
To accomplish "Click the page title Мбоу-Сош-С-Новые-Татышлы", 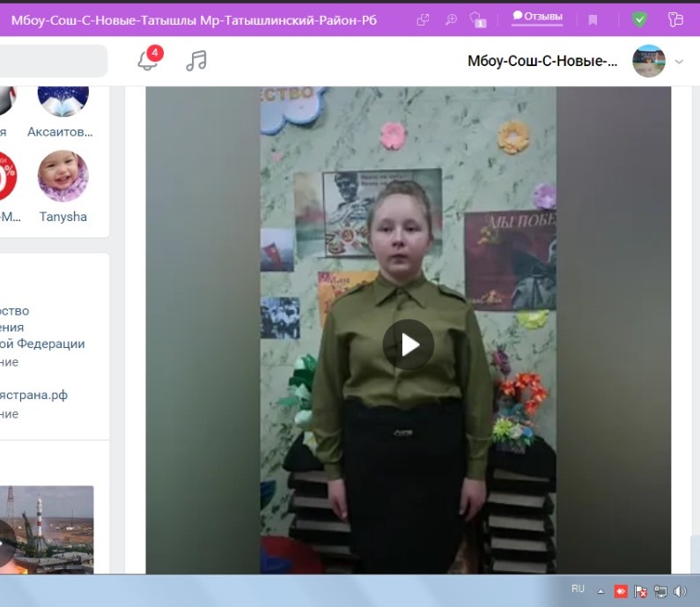I will [x=194, y=20].
